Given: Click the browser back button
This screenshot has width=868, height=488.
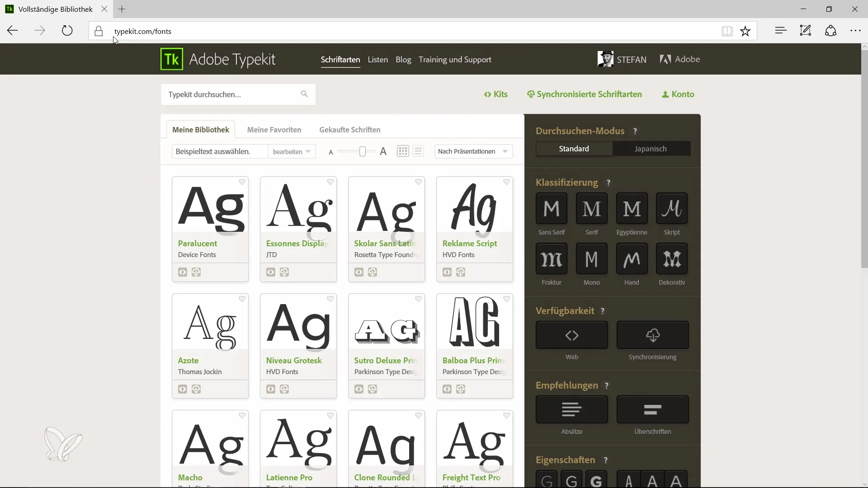Looking at the screenshot, I should pyautogui.click(x=13, y=31).
